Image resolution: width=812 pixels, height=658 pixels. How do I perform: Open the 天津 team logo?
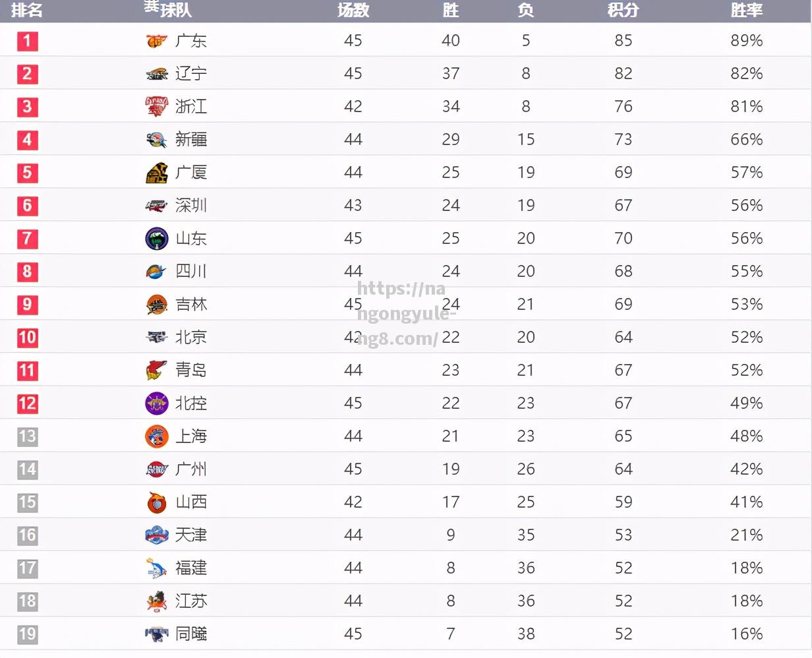click(x=157, y=535)
